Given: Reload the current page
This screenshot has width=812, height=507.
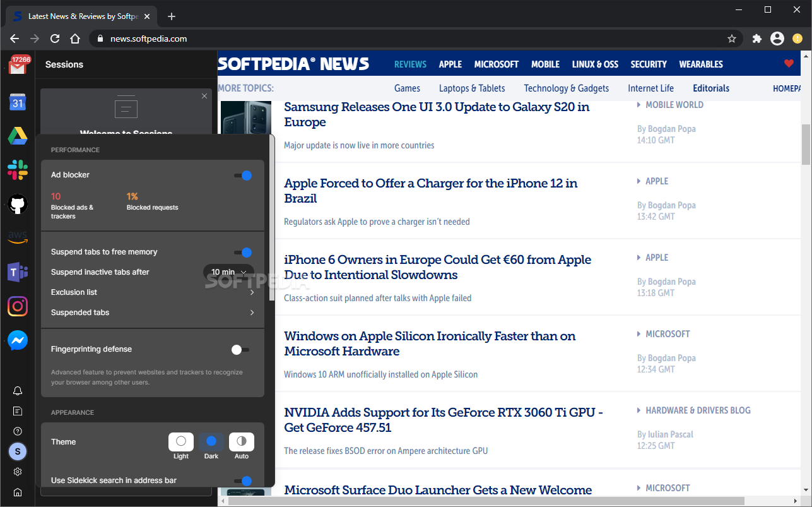Looking at the screenshot, I should pos(55,39).
